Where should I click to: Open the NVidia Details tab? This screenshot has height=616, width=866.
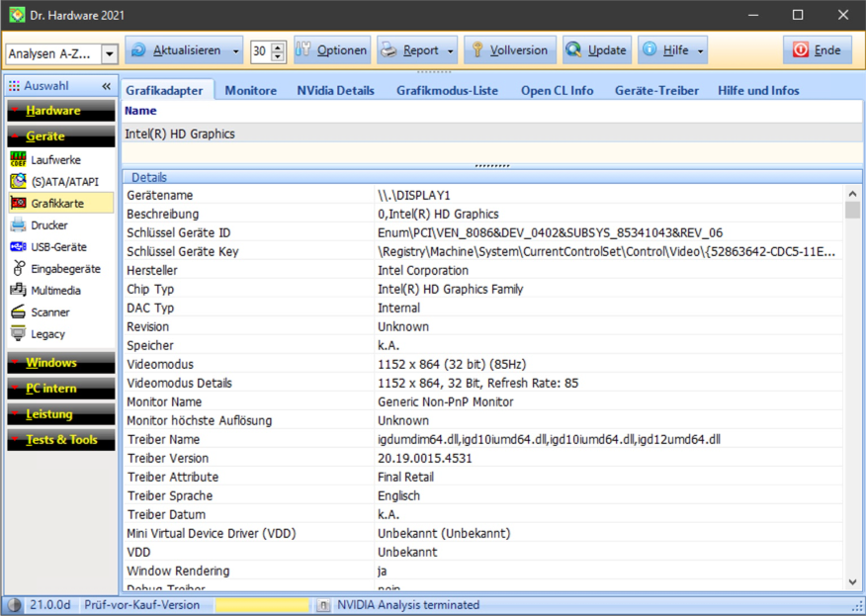pos(335,90)
